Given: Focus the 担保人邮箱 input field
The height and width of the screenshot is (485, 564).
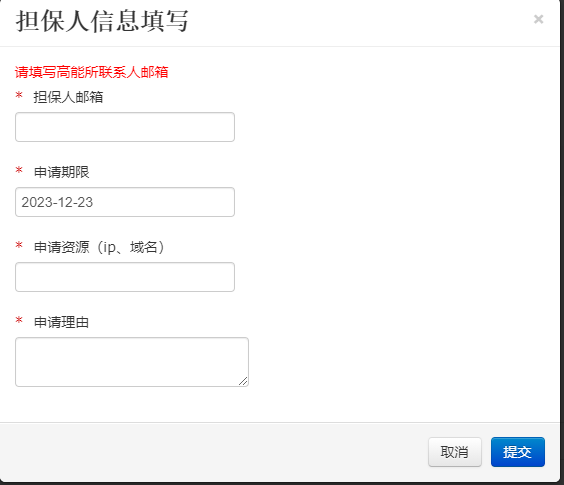Looking at the screenshot, I should [125, 127].
